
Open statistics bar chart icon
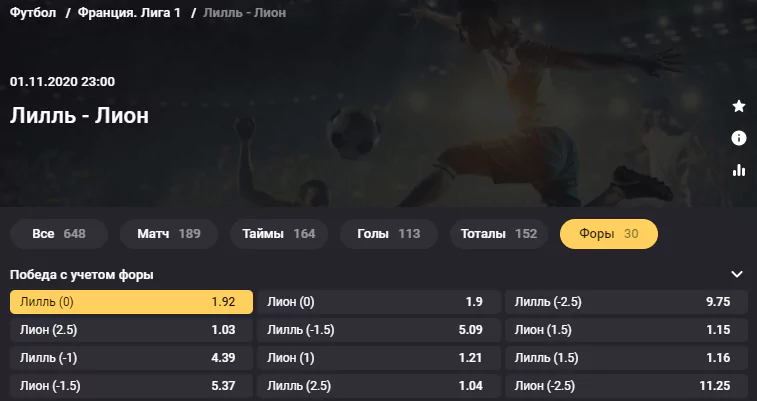(x=739, y=170)
